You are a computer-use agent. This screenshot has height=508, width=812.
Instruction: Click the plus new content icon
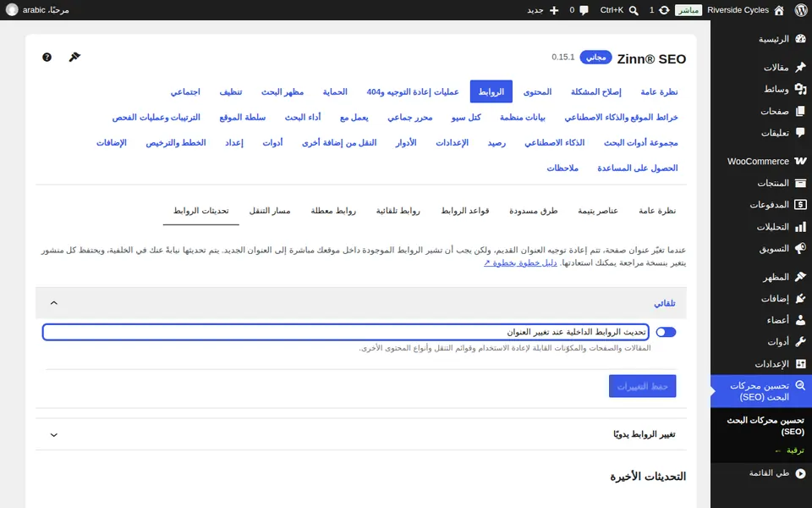554,10
